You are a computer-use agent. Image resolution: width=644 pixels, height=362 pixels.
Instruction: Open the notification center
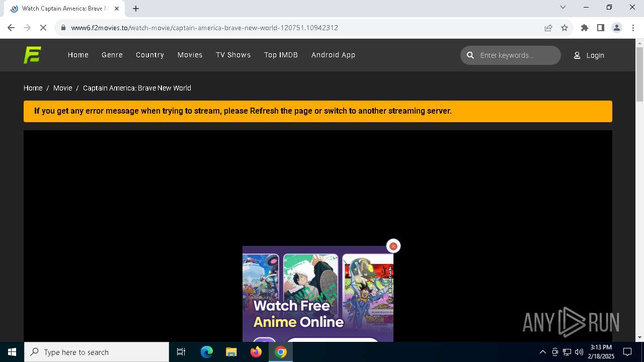pyautogui.click(x=627, y=352)
